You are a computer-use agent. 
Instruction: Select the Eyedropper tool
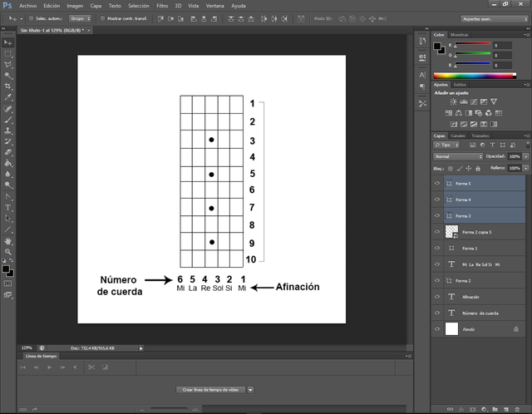[x=7, y=97]
